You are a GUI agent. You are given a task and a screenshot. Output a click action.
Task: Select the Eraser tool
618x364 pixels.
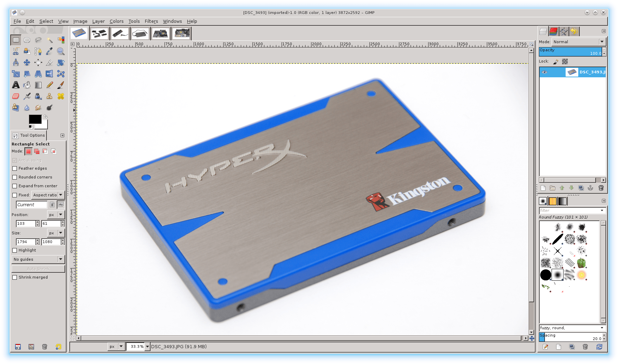click(15, 96)
